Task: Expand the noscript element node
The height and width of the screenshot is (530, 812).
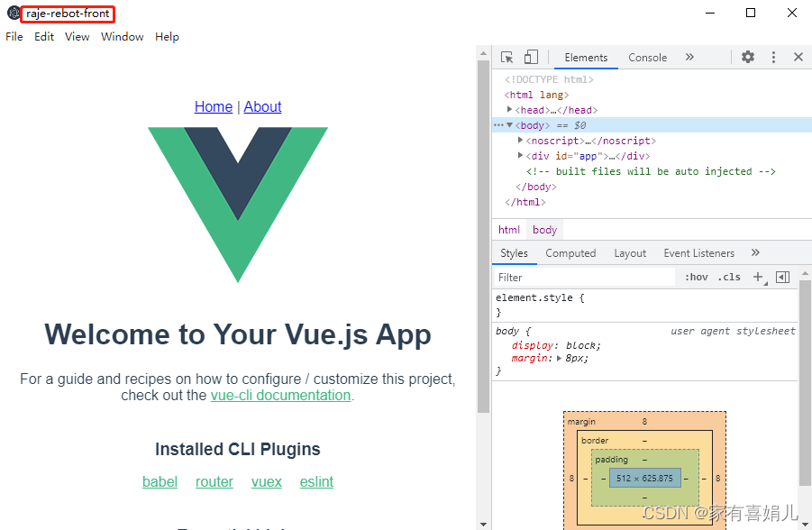Action: pyautogui.click(x=520, y=140)
